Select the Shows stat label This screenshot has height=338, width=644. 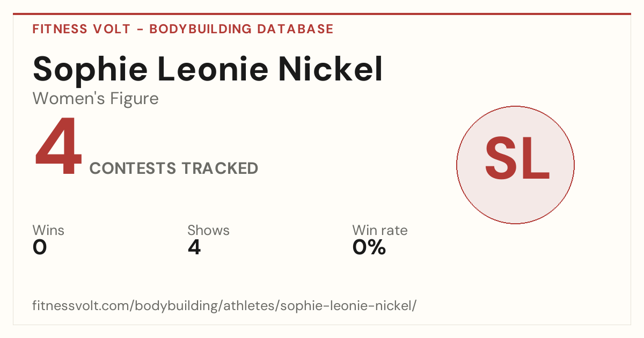tap(208, 231)
